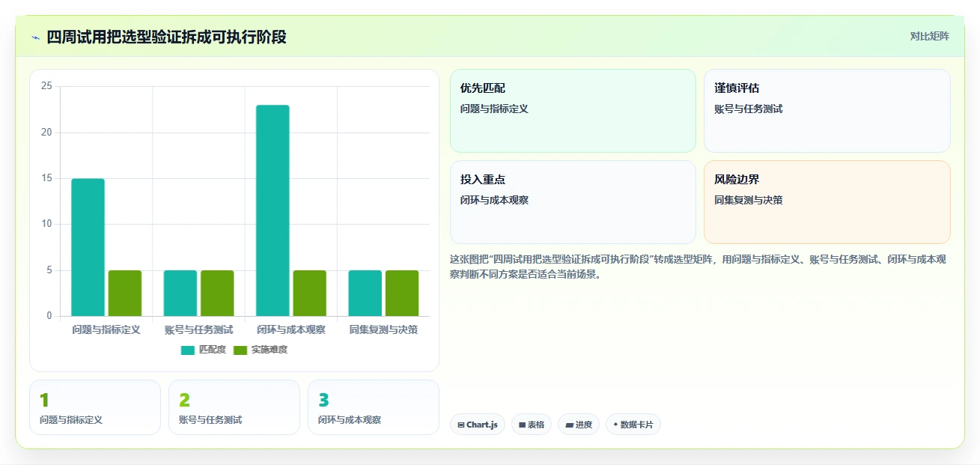Click the green bar for 同集复测与决策

tap(402, 293)
